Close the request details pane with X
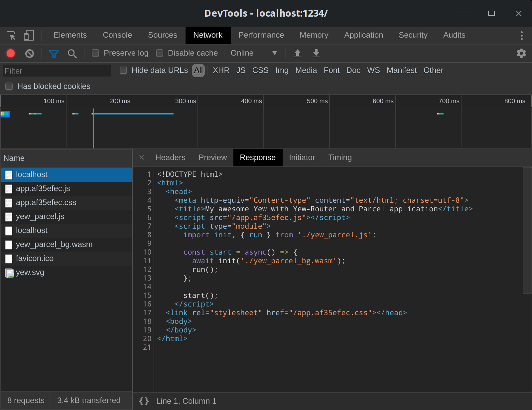This screenshot has width=532, height=410. pyautogui.click(x=142, y=157)
